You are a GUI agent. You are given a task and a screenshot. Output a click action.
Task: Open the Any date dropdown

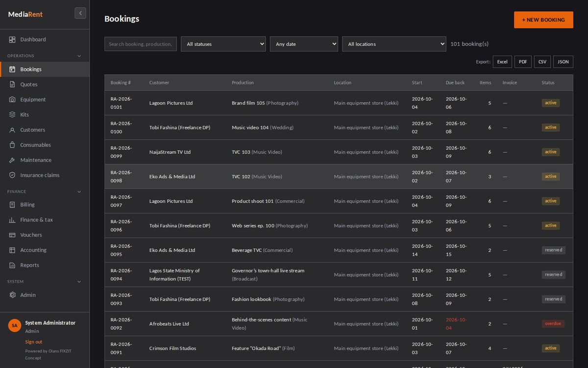(304, 44)
